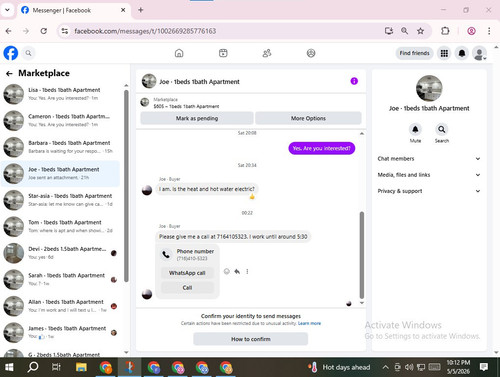The width and height of the screenshot is (500, 377).
Task: Click the Call button under the phone number
Action: pyautogui.click(x=187, y=288)
